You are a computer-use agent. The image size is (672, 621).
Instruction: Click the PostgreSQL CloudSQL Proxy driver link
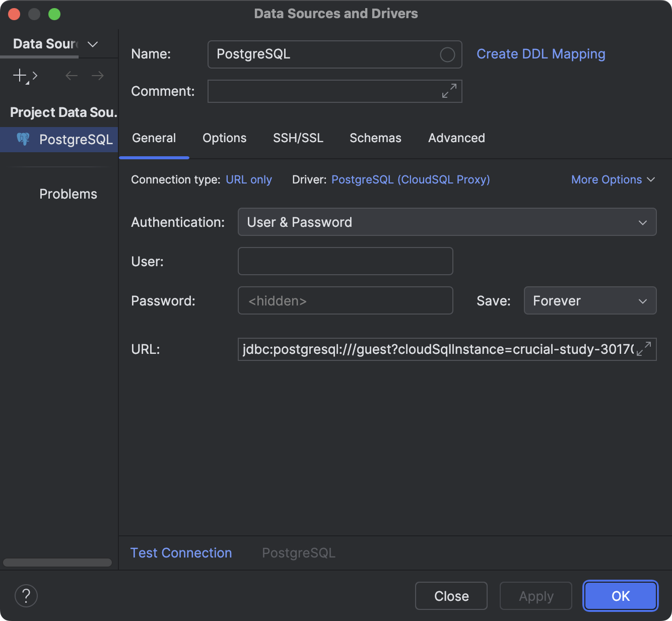point(410,179)
